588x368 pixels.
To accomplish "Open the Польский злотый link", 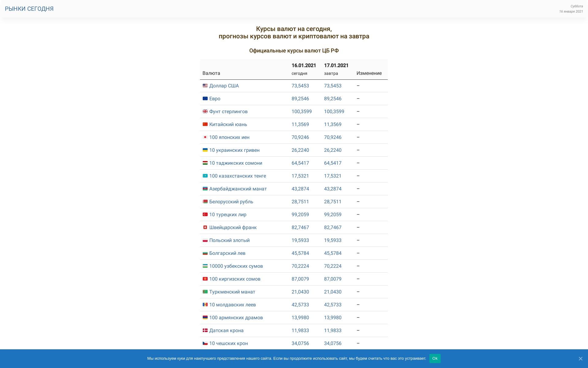I will click(229, 240).
